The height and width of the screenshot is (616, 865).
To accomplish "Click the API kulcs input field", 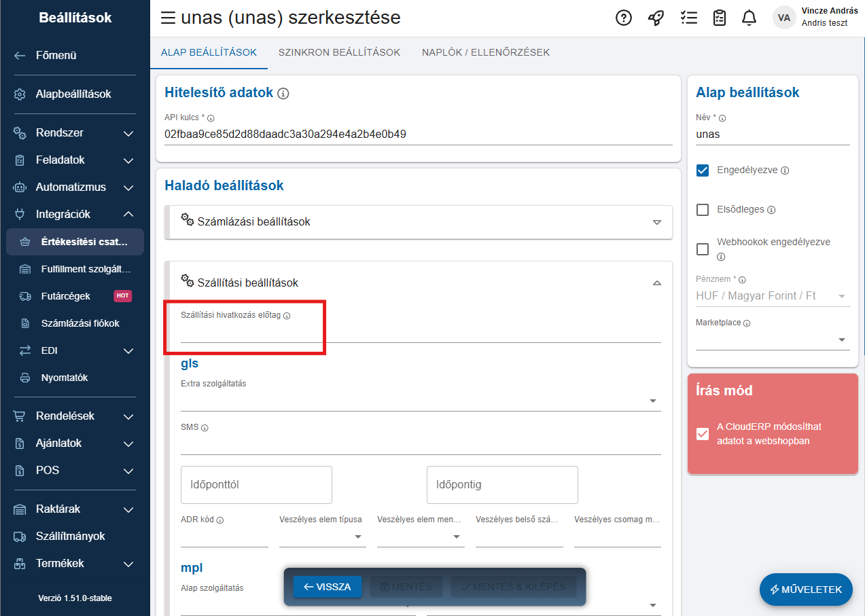I will [418, 134].
